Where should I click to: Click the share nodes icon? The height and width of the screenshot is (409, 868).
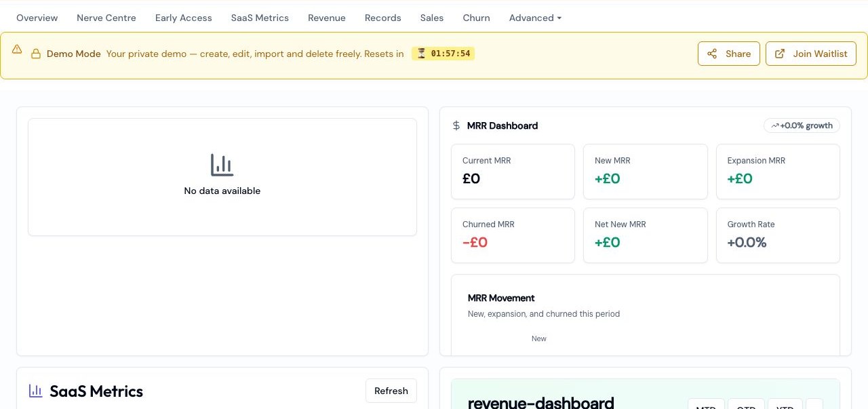712,54
